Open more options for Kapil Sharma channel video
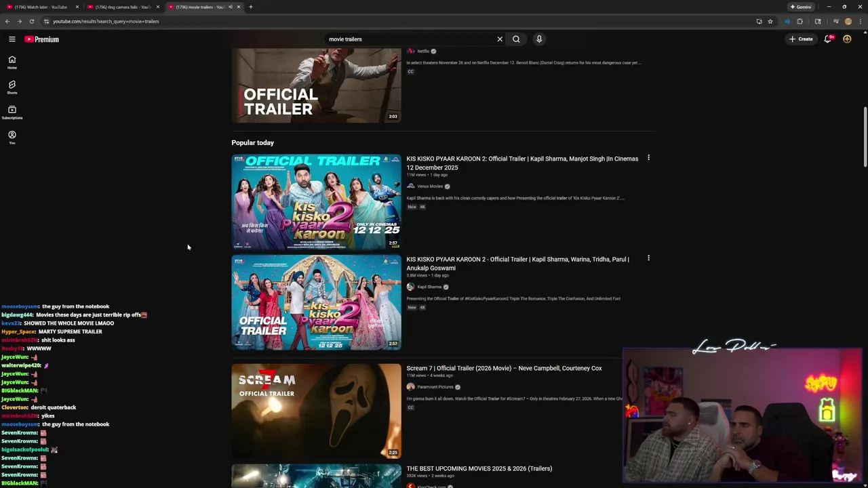 tap(648, 258)
